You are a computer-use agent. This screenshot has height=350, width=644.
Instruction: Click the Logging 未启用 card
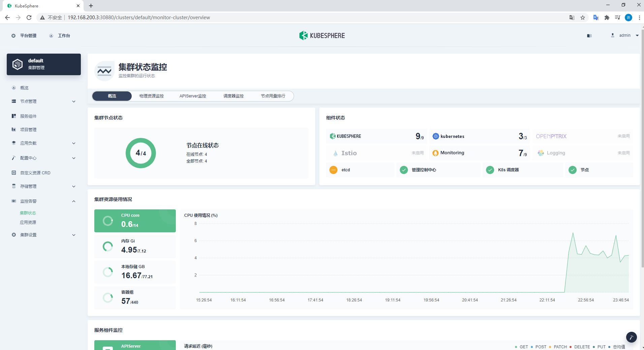point(583,153)
